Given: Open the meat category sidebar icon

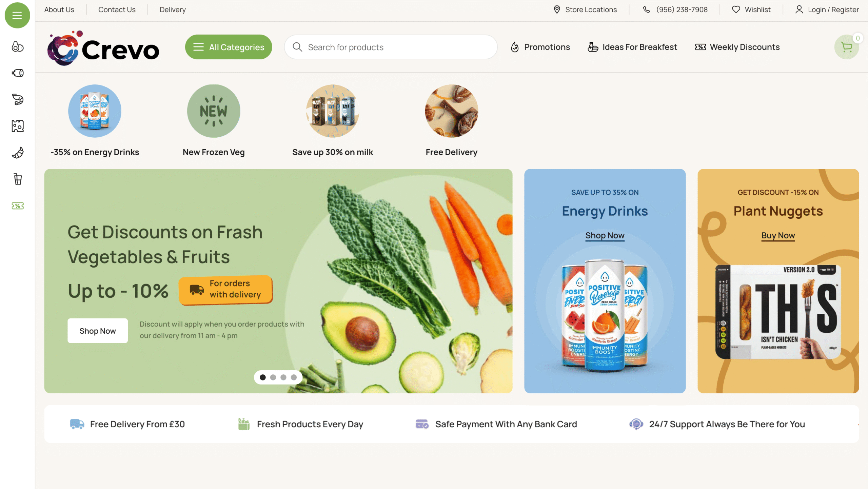Looking at the screenshot, I should pyautogui.click(x=18, y=73).
